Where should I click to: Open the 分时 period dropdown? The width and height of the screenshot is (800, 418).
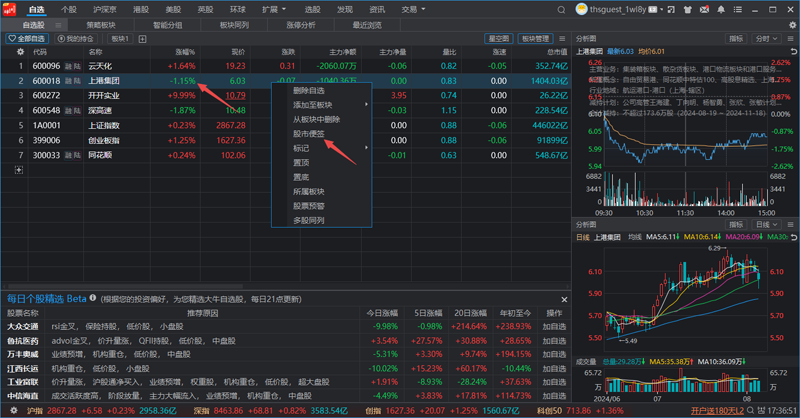(766, 39)
